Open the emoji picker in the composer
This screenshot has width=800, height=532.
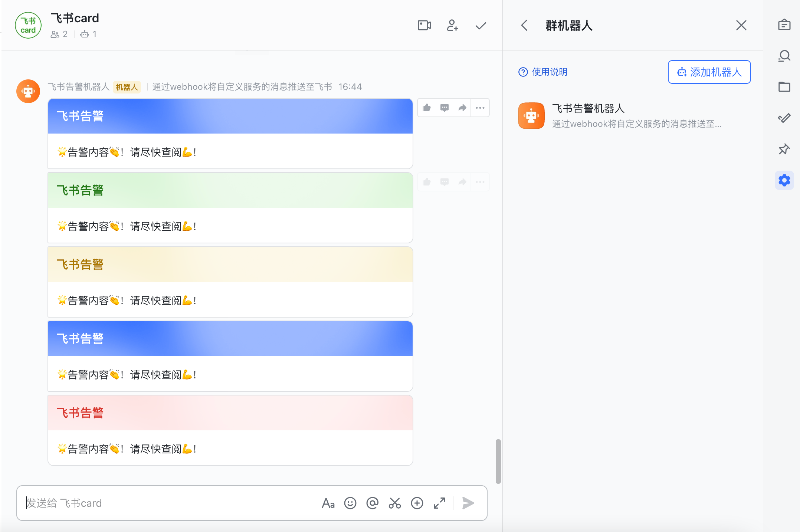[350, 503]
